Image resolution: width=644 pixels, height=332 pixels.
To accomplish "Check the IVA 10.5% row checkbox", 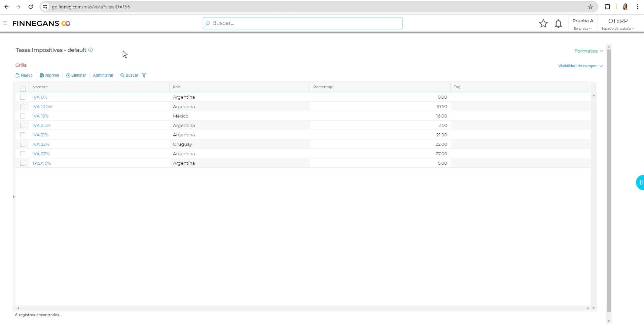I will click(x=23, y=106).
